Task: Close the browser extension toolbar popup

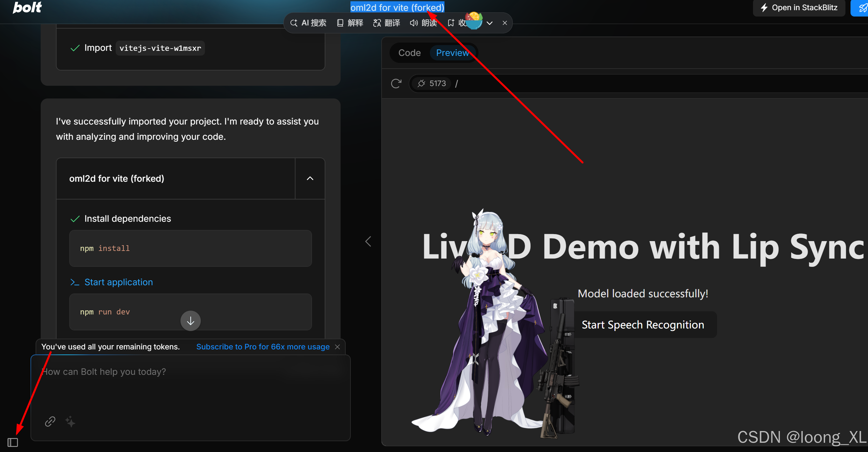Action: pyautogui.click(x=505, y=23)
